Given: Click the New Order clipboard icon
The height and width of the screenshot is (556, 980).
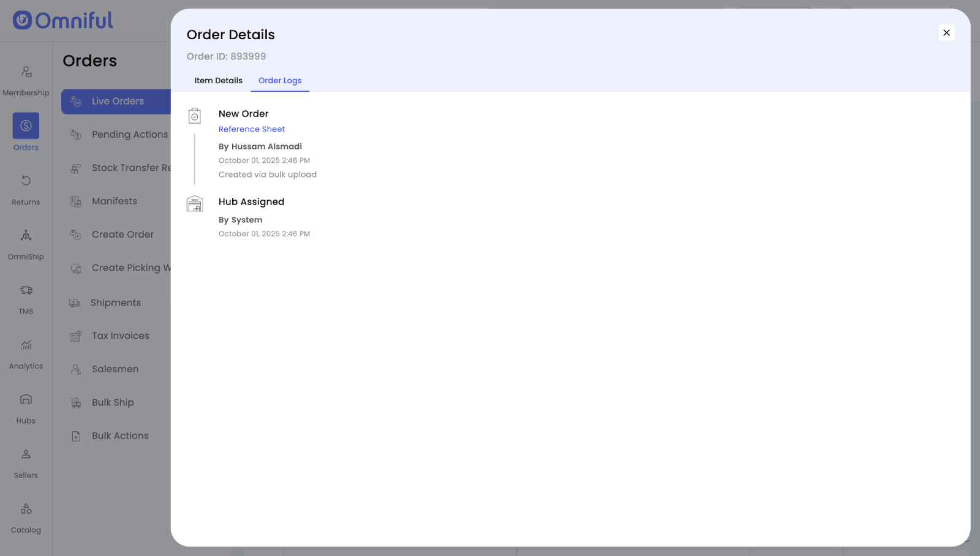Looking at the screenshot, I should pyautogui.click(x=195, y=116).
